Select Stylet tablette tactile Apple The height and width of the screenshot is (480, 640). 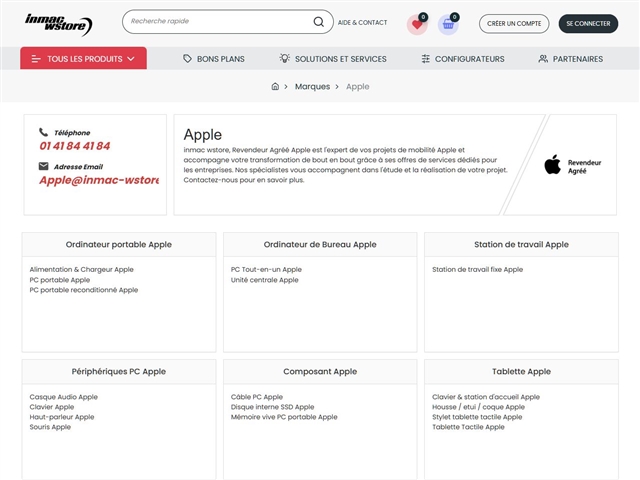click(477, 417)
